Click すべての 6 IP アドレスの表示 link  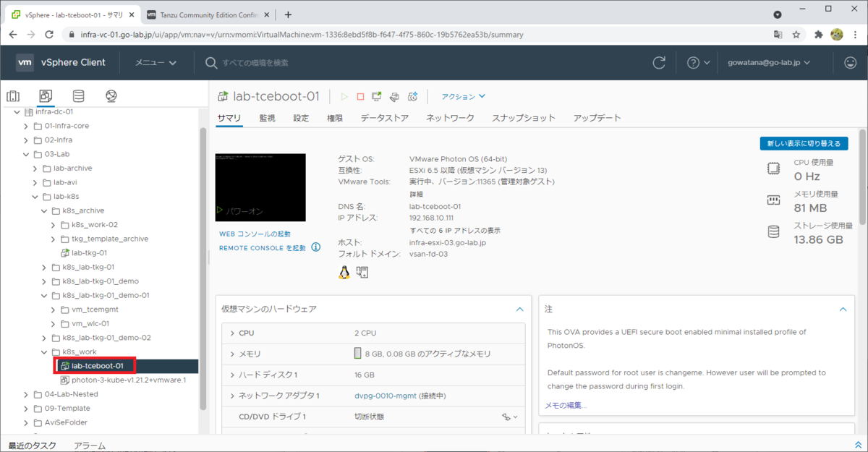tap(455, 231)
